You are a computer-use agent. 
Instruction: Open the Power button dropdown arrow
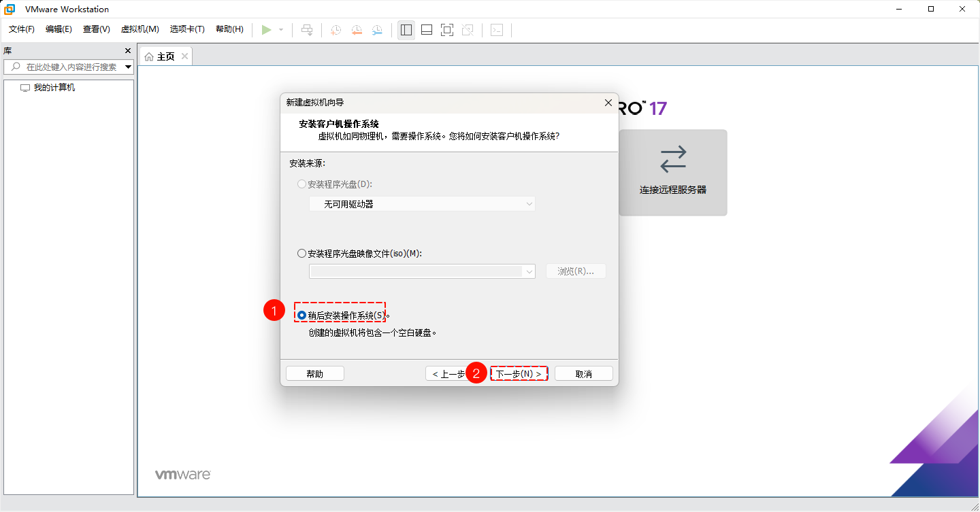[280, 29]
